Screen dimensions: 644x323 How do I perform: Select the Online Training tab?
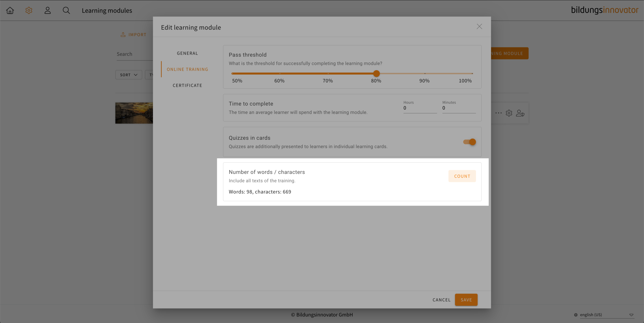point(187,69)
